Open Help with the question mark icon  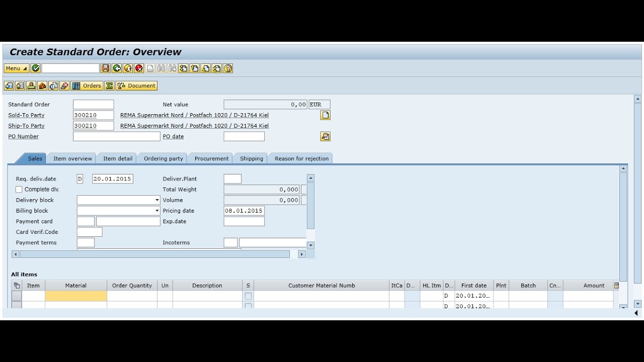point(228,68)
